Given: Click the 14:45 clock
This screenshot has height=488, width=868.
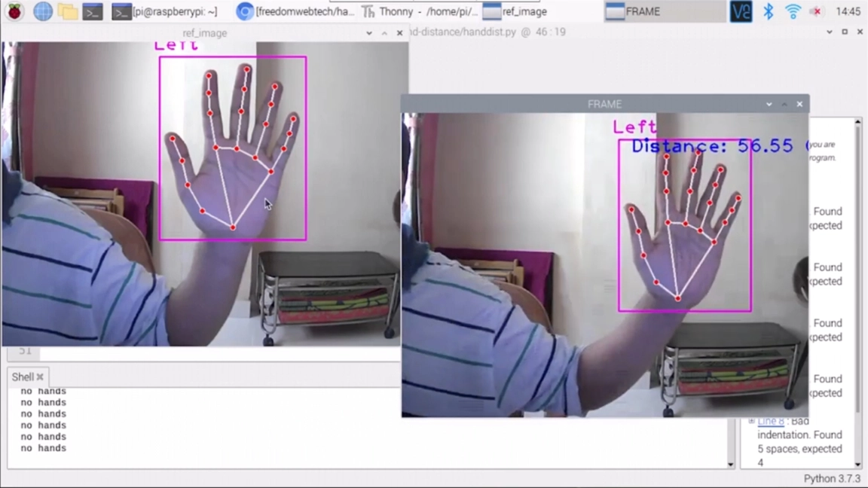Looking at the screenshot, I should point(848,11).
